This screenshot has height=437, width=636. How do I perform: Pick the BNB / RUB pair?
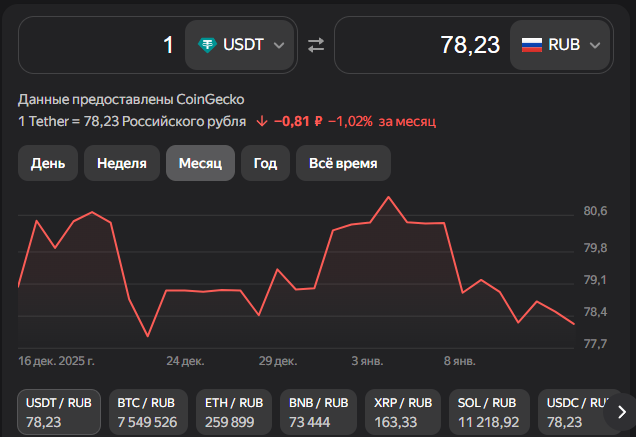318,412
